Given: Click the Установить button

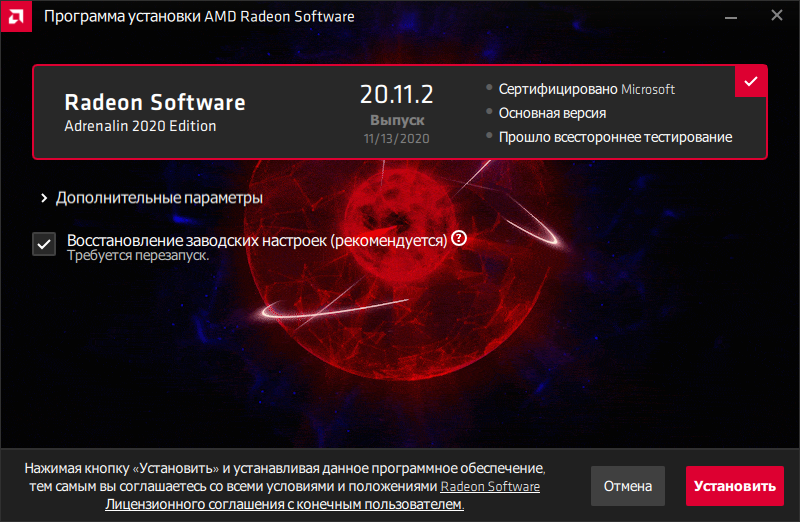Looking at the screenshot, I should (x=735, y=486).
